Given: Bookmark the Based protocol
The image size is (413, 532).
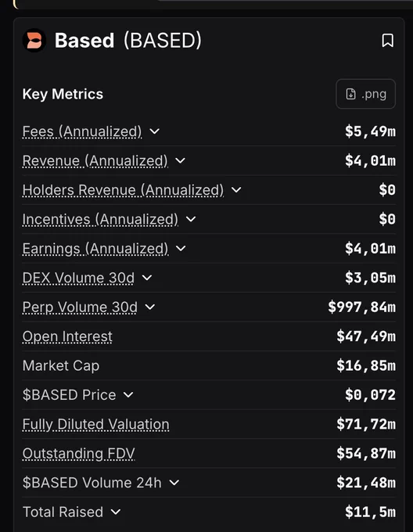Looking at the screenshot, I should coord(387,41).
